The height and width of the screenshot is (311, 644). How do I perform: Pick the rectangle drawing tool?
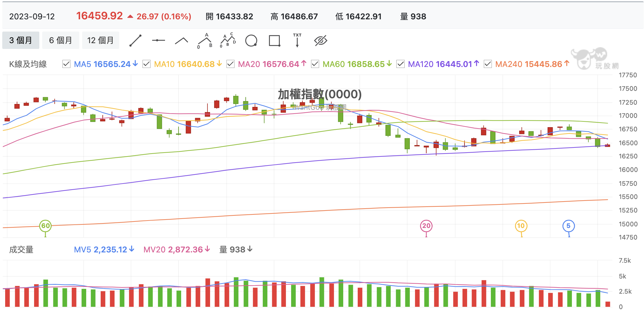274,40
